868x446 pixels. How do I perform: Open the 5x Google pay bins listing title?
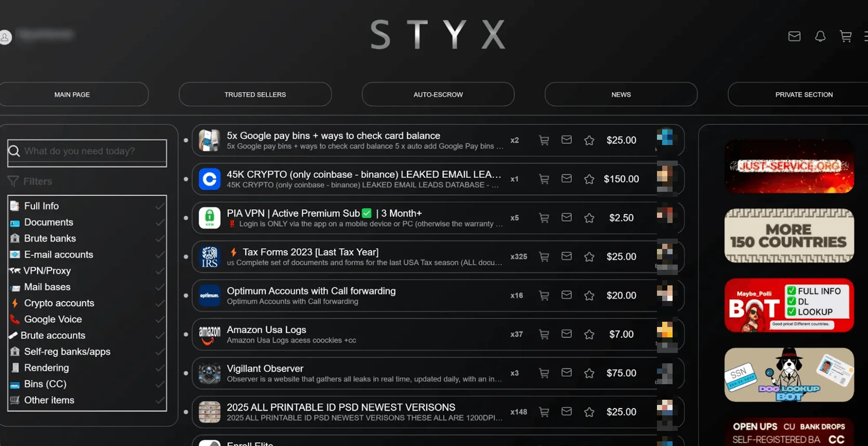pos(333,136)
